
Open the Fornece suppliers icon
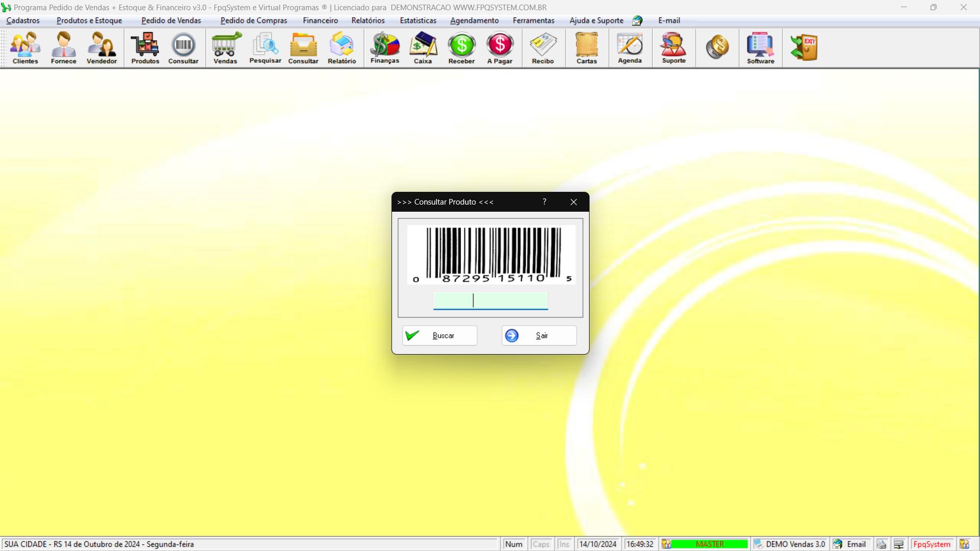point(63,48)
